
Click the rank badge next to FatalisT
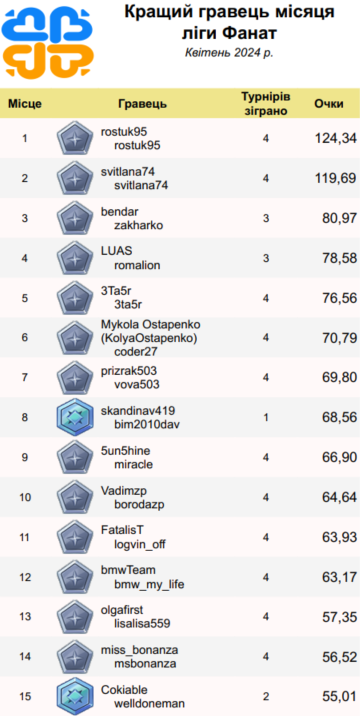point(74,537)
